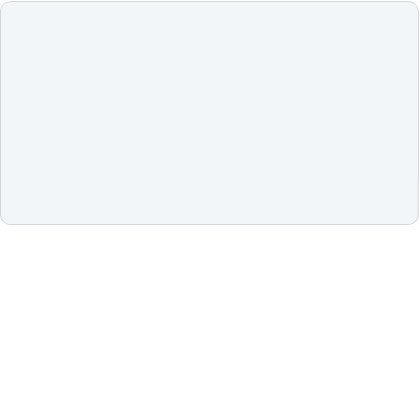Viewport: 420px width, 400px height.
Task: Click the blank white area below the panel
Action: 210,312
